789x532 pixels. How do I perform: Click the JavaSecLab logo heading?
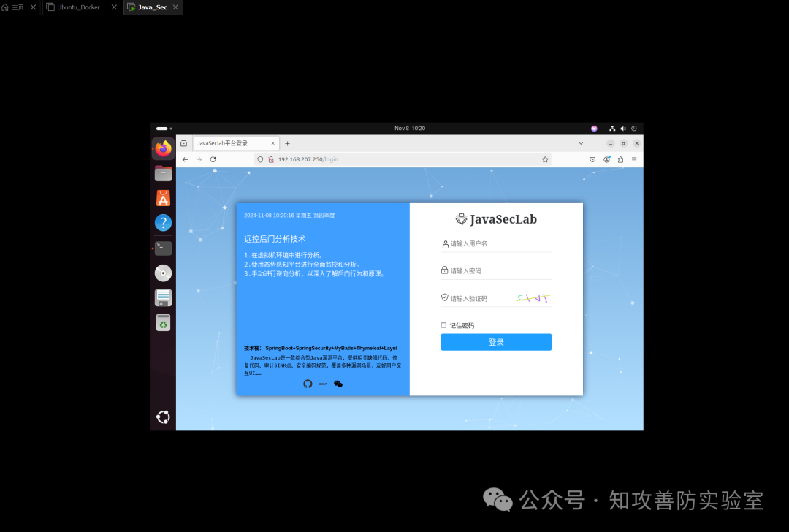(496, 219)
